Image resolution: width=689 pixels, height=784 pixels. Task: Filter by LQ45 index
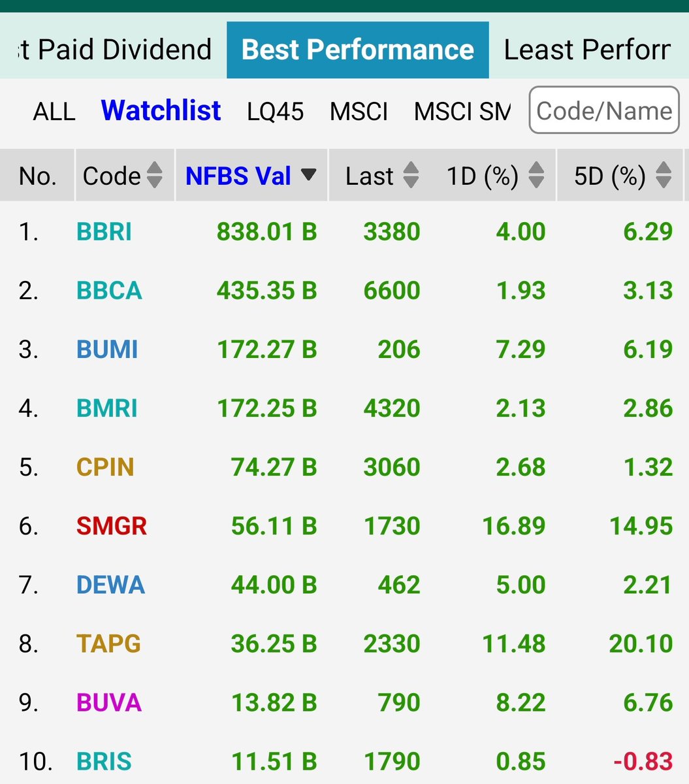tap(275, 111)
